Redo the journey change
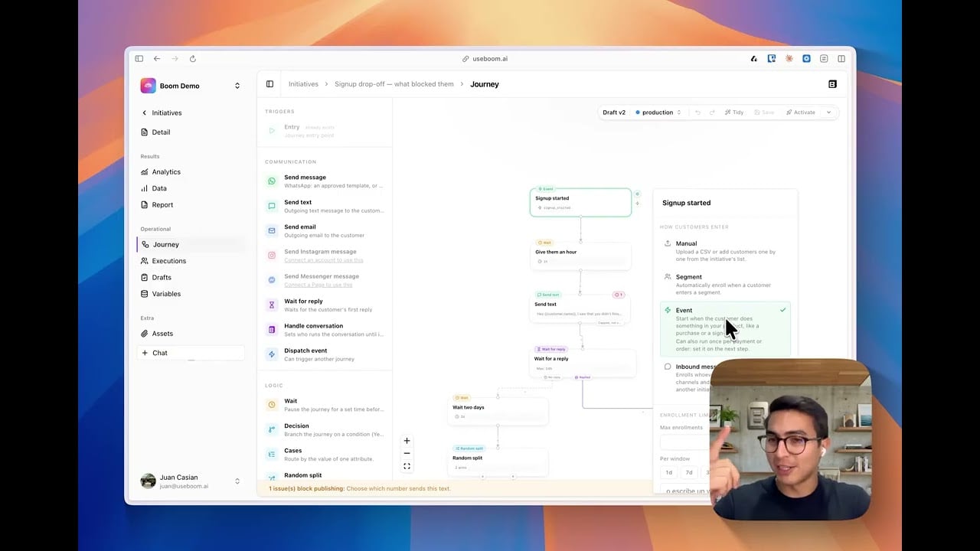Screen dimensions: 980x551 pos(712,112)
